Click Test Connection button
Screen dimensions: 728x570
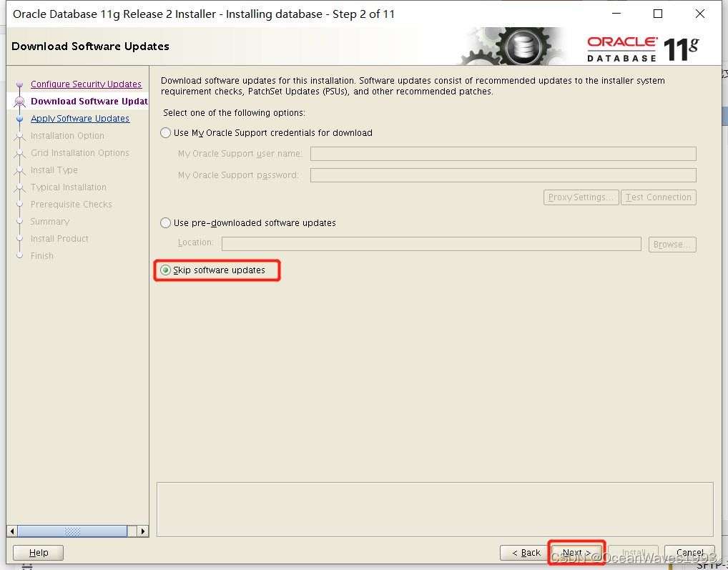[x=659, y=197]
